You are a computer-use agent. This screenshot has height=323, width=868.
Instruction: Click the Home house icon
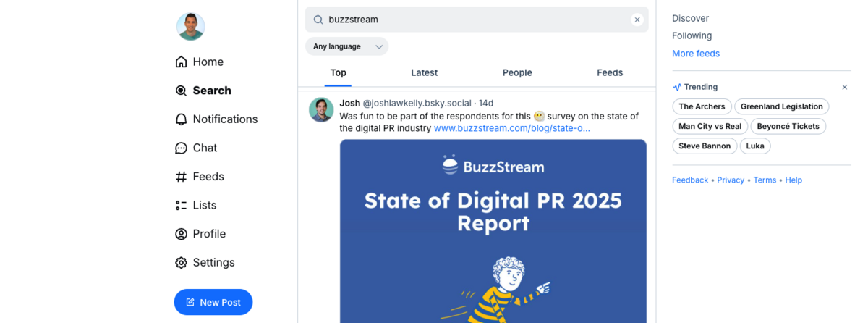click(x=181, y=62)
